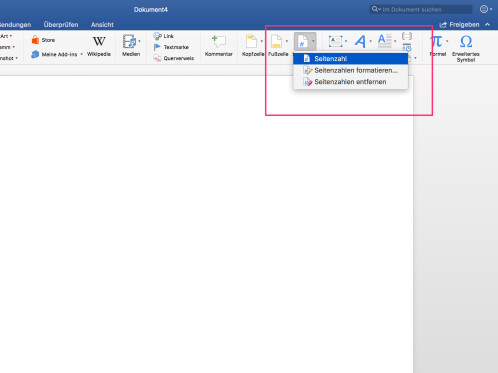Open the Wikipedia add-in
The height and width of the screenshot is (373, 498).
coord(99,46)
